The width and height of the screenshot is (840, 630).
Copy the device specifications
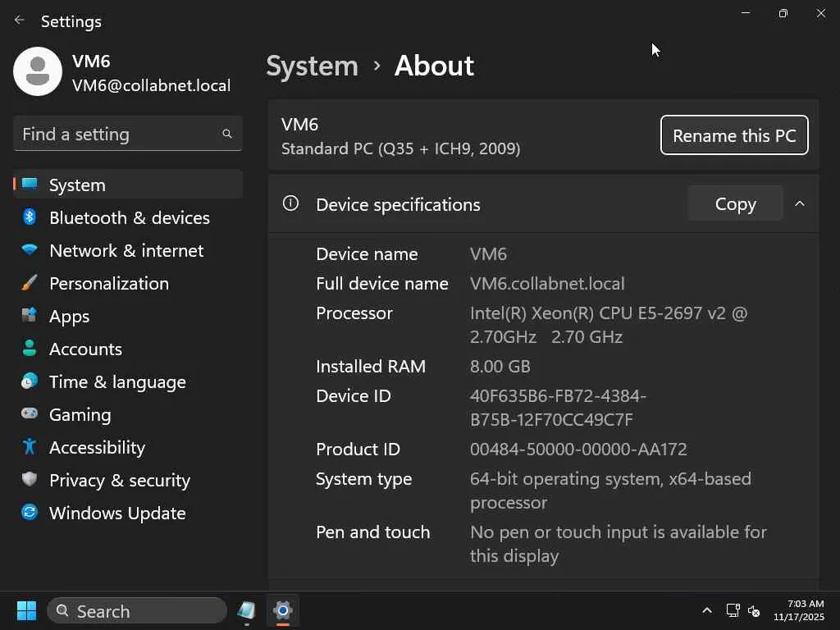[735, 203]
